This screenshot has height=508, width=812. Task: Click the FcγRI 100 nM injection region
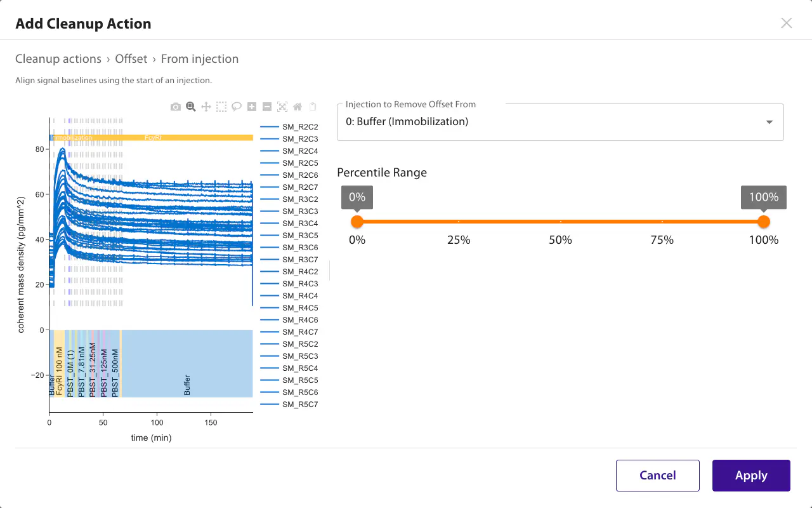59,364
